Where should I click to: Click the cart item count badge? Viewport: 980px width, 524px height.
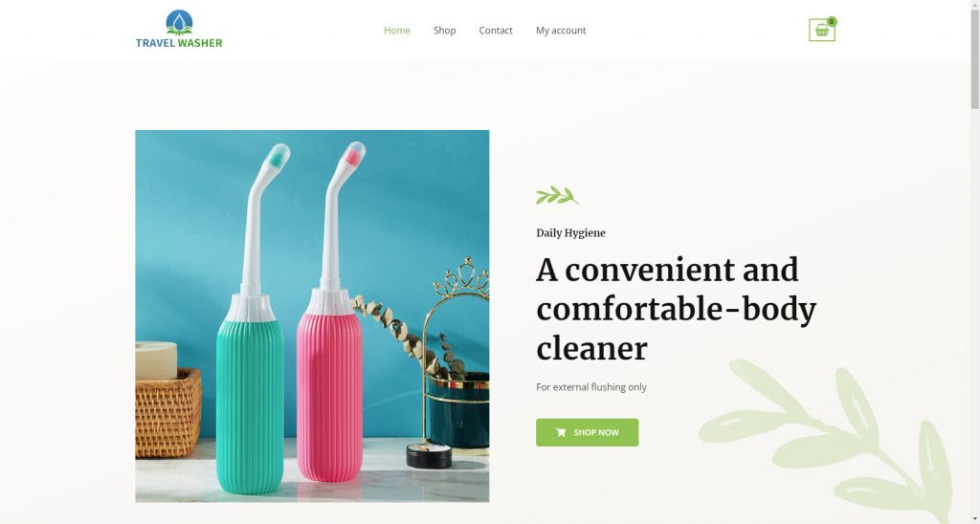coord(832,21)
